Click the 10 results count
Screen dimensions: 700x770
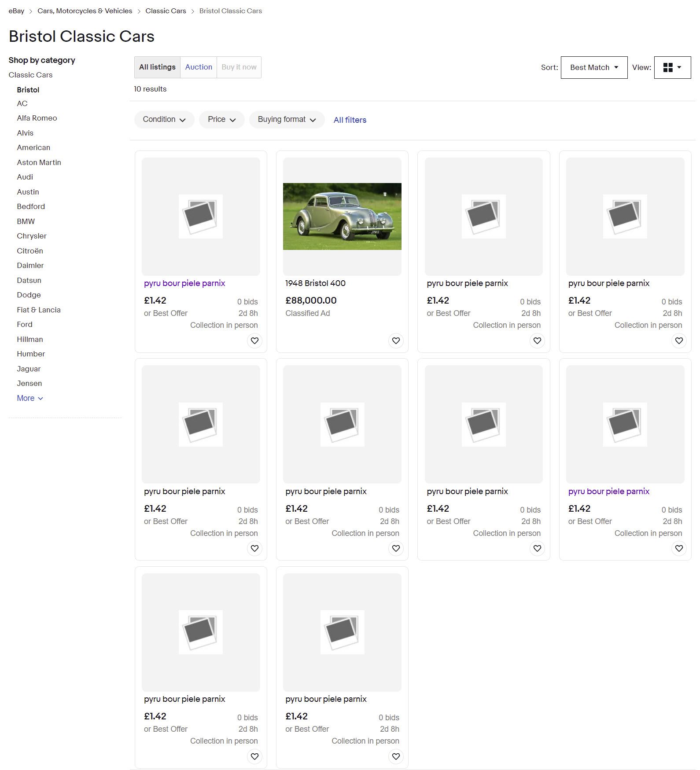pos(150,89)
